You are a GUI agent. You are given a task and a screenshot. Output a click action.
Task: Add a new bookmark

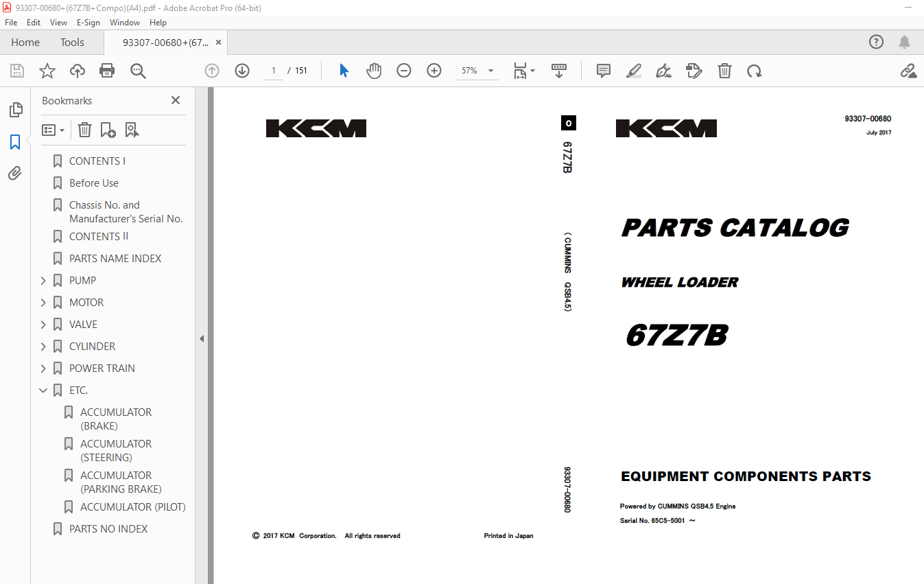pyautogui.click(x=108, y=130)
